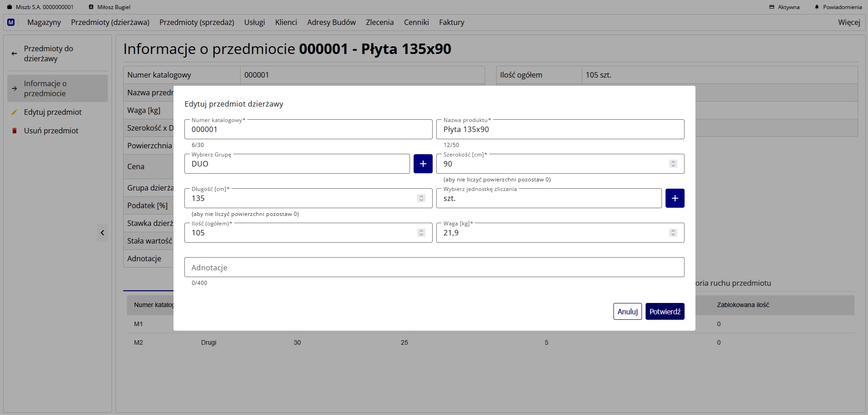Click the back arrow to Przedmioty do dzierżawy
This screenshot has height=415, width=868.
coord(14,54)
